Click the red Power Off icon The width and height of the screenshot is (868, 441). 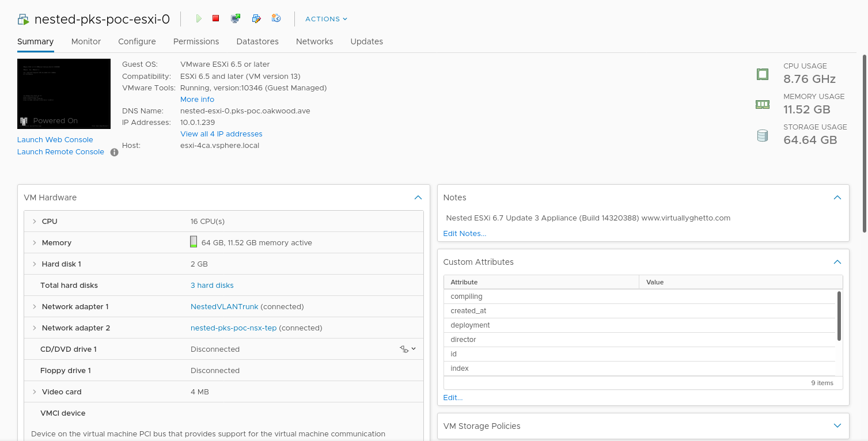coord(216,18)
